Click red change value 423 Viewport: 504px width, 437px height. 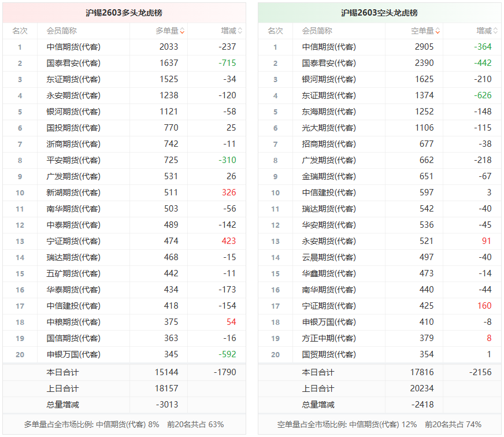tap(229, 241)
